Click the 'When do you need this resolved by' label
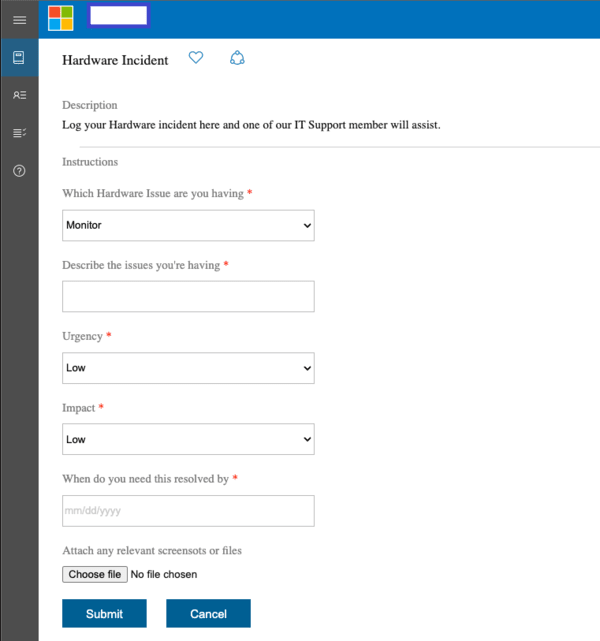The width and height of the screenshot is (600, 641). coord(146,479)
